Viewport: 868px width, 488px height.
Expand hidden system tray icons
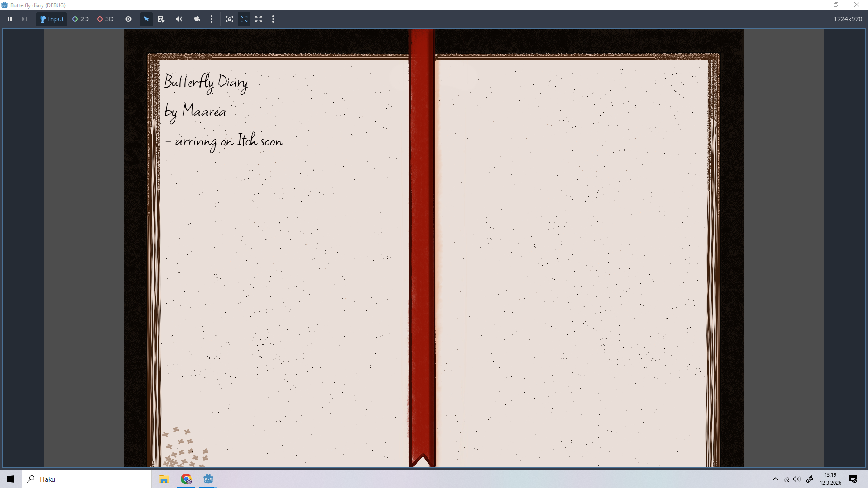click(775, 479)
